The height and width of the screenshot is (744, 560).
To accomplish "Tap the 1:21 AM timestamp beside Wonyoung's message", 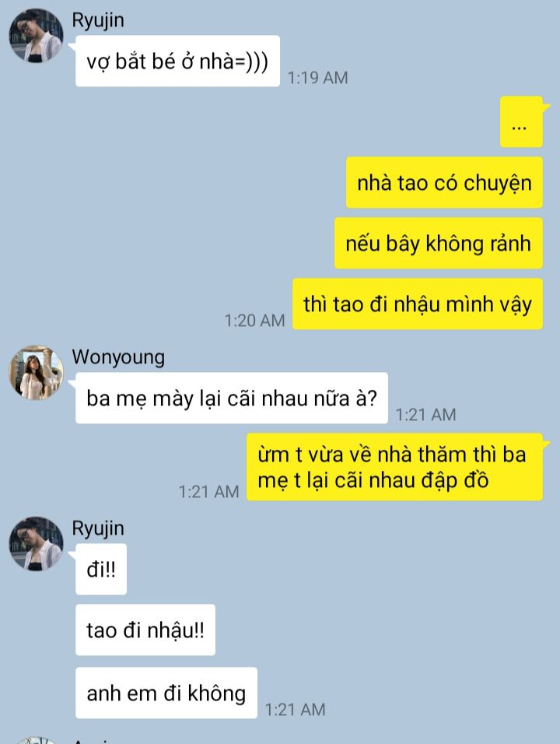I will tap(425, 415).
